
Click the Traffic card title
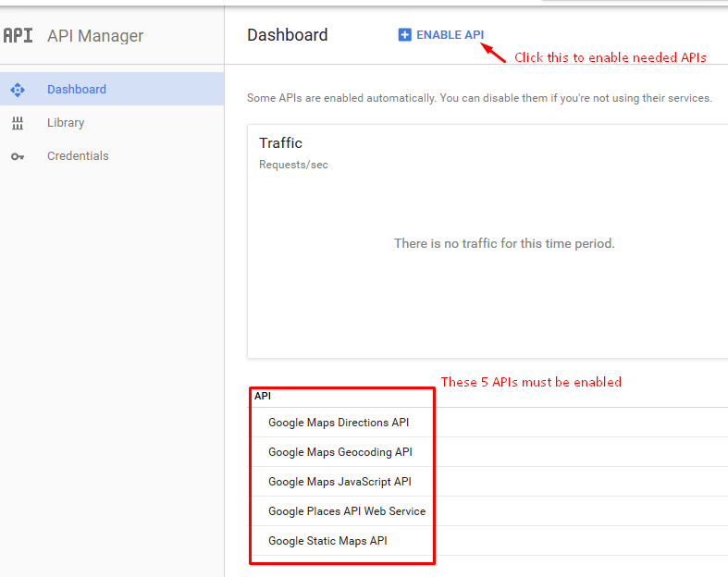(280, 143)
